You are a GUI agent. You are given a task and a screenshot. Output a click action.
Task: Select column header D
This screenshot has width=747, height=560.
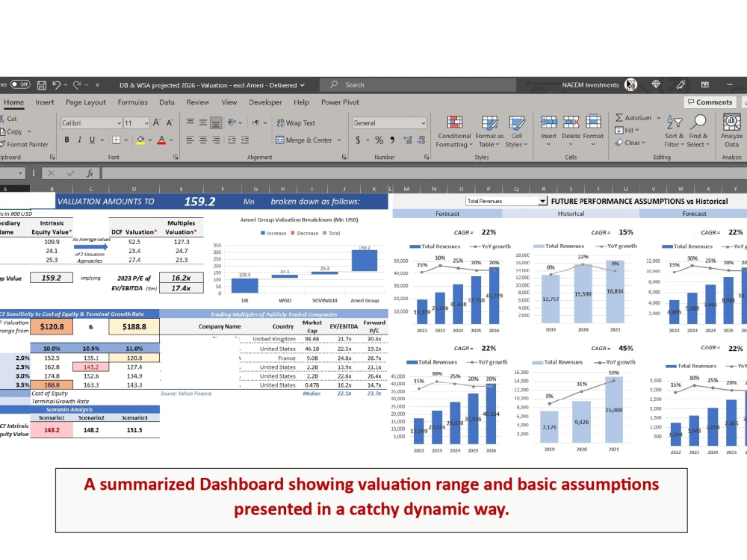[134, 189]
